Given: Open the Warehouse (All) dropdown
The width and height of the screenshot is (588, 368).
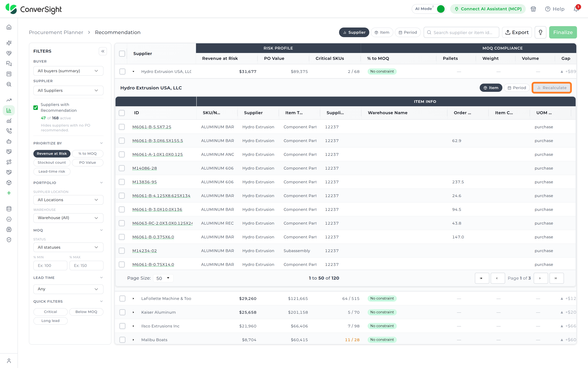Looking at the screenshot, I should pyautogui.click(x=68, y=218).
